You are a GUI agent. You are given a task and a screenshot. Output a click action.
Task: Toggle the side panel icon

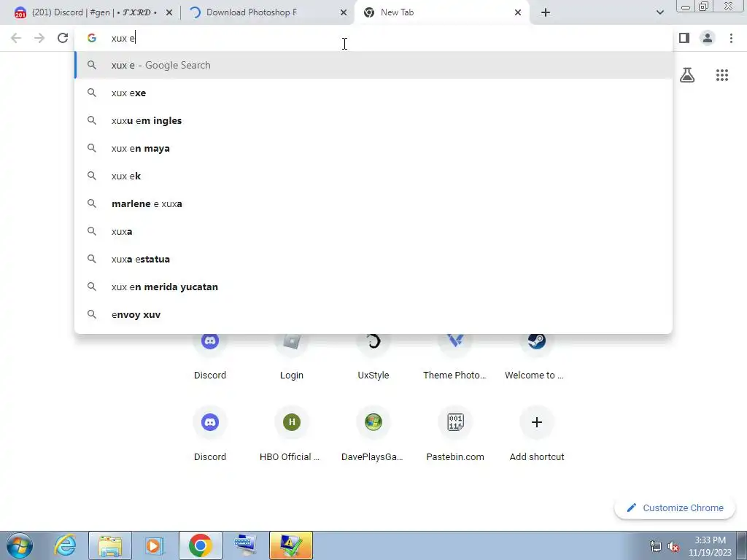(684, 38)
